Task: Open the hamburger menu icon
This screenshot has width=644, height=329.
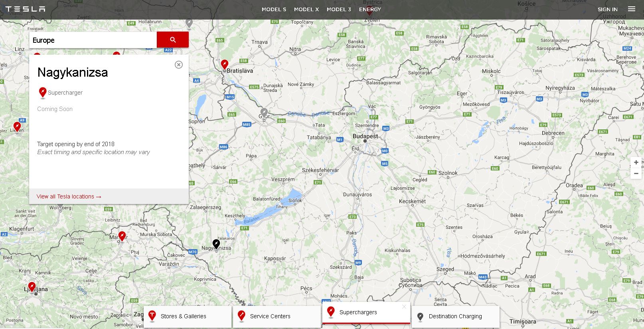Action: point(631,9)
